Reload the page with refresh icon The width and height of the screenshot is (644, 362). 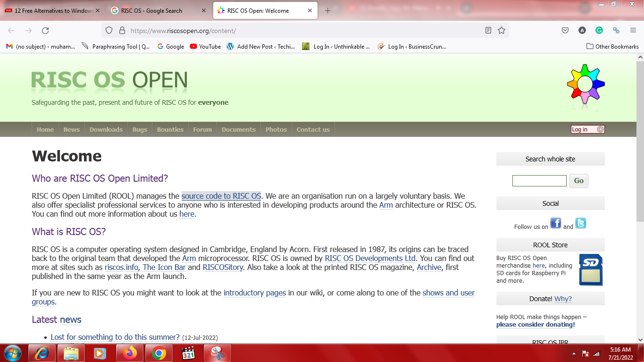pos(45,30)
